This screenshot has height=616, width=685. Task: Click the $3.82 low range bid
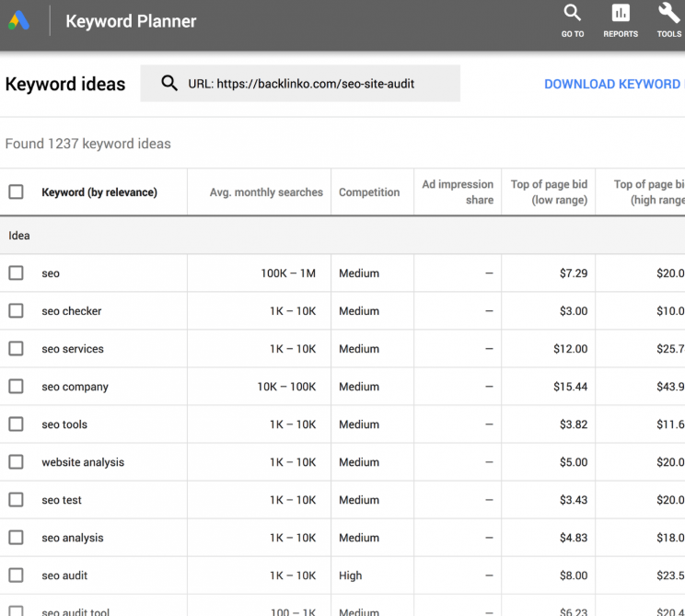click(x=574, y=424)
